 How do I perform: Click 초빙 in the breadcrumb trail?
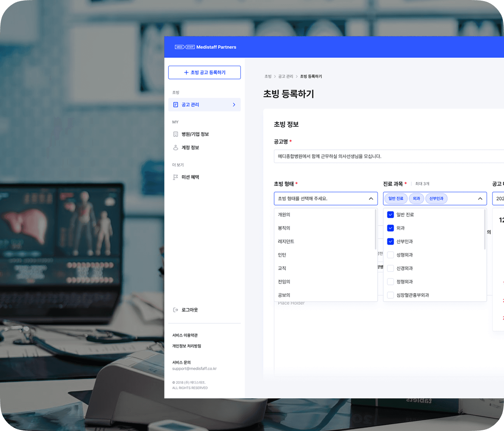pyautogui.click(x=268, y=76)
